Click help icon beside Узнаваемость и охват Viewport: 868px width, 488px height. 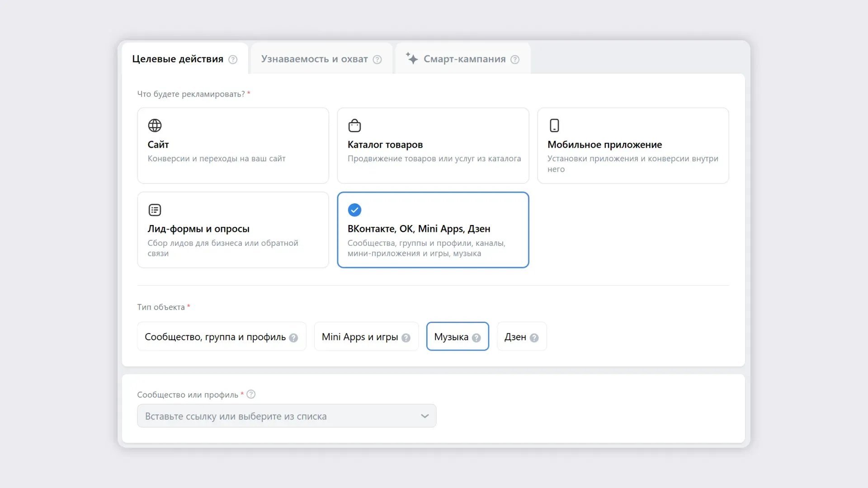click(x=377, y=60)
